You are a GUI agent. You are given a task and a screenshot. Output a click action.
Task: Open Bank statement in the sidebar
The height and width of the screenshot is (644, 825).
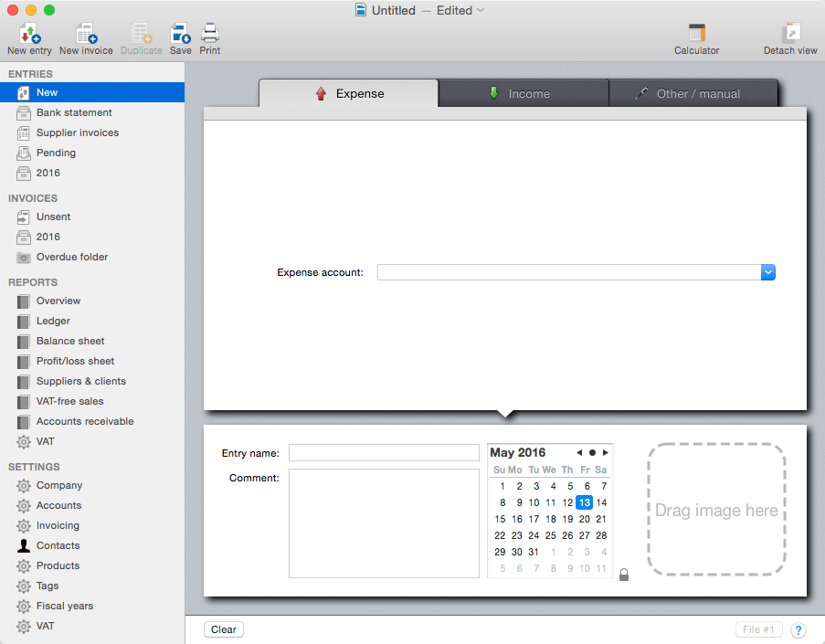pos(92,112)
